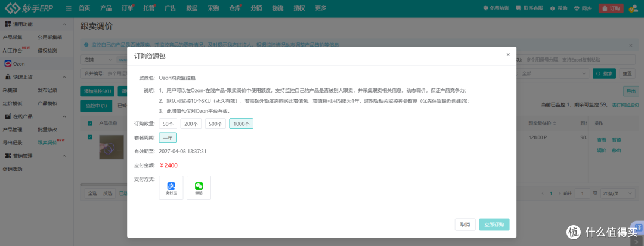Viewport: 644px width, 246px height.
Task: Open 授权 in top navigation
Action: point(299,8)
